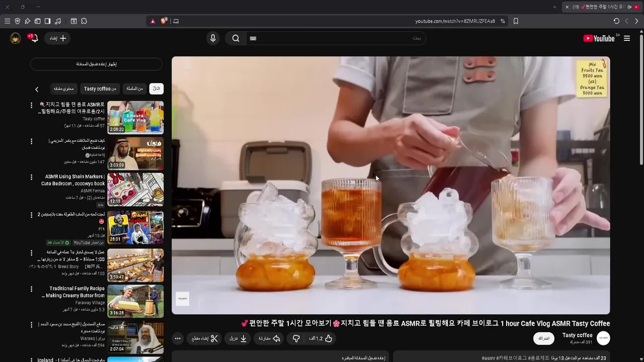Open the Brave Wallet icon
The image size is (644, 362).
pos(37,21)
